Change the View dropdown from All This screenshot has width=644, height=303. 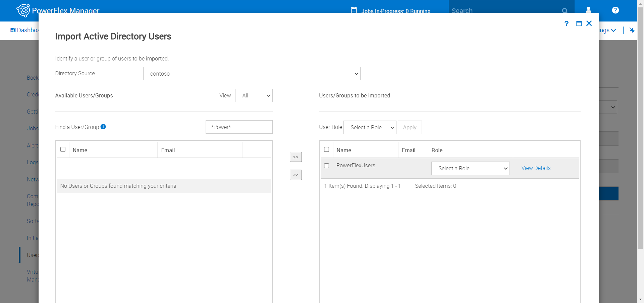pos(254,95)
